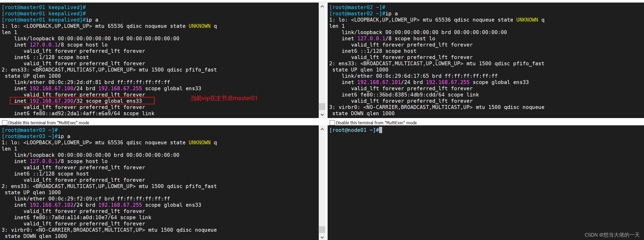Click the first [root@master01 keepalived]# prompt line

(44, 7)
